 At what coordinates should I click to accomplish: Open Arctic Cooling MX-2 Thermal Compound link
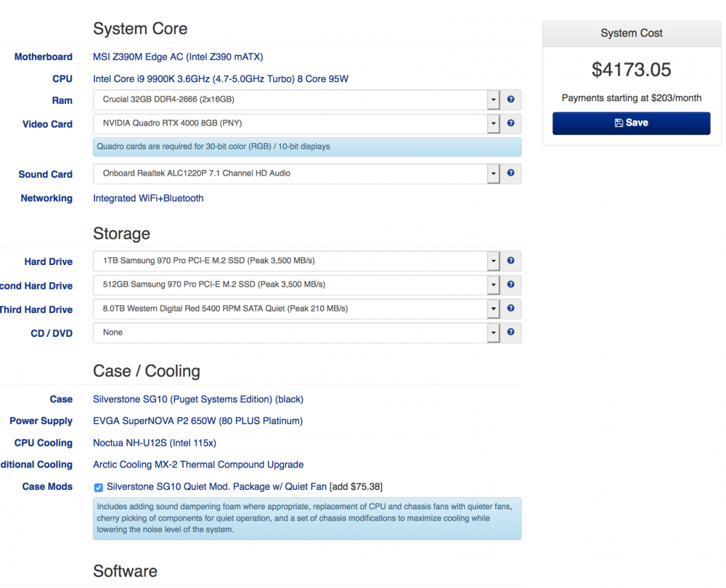click(x=198, y=465)
